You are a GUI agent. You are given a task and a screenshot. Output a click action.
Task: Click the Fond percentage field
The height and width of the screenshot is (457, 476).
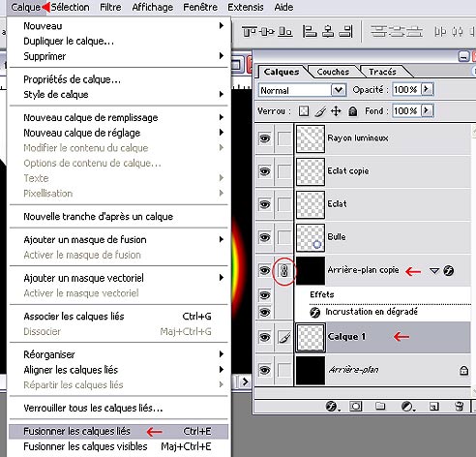click(x=406, y=111)
